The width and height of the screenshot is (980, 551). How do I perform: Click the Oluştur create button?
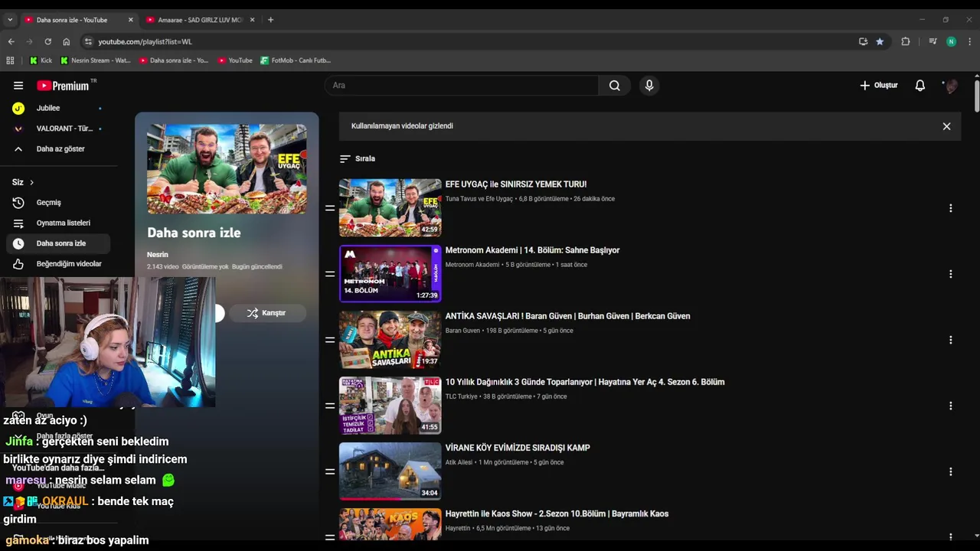(x=879, y=86)
